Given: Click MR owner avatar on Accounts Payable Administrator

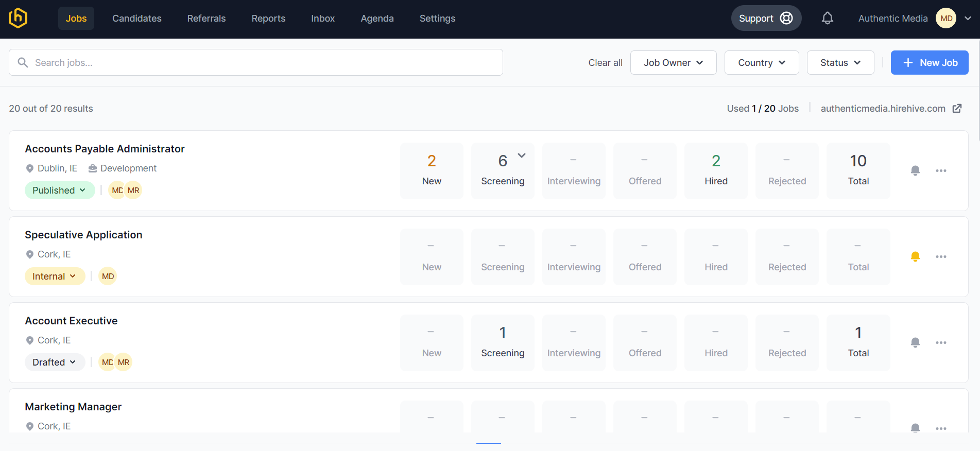Looking at the screenshot, I should coord(133,190).
